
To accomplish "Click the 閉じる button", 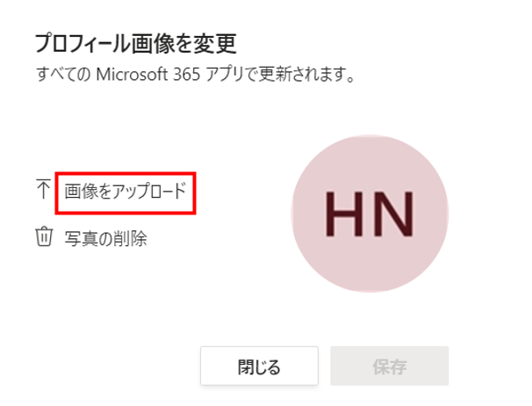I will [259, 366].
